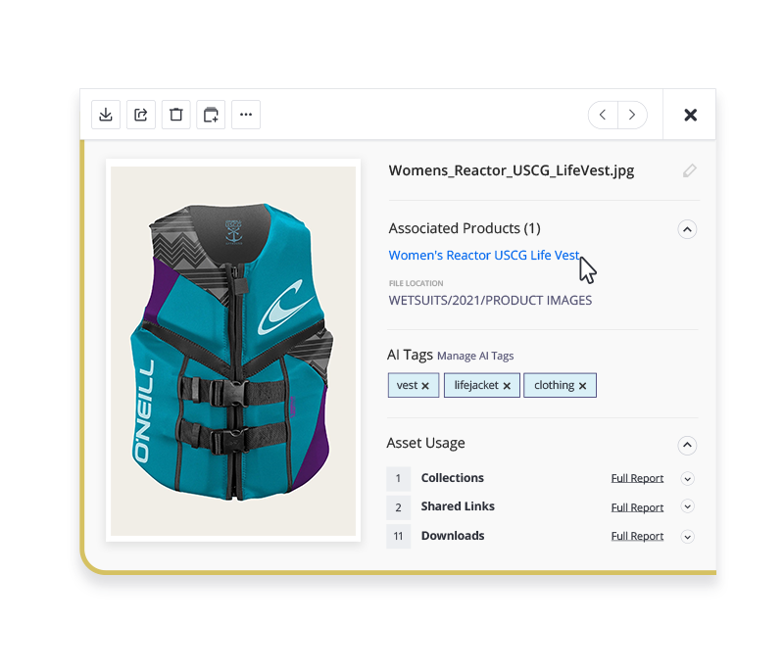This screenshot has width=784, height=672.
Task: Click the download asset icon
Action: coord(106,115)
